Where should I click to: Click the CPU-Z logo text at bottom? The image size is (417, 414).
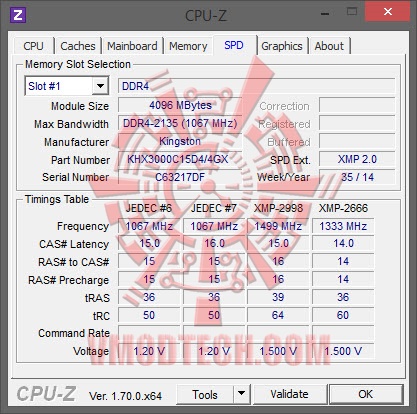(46, 394)
